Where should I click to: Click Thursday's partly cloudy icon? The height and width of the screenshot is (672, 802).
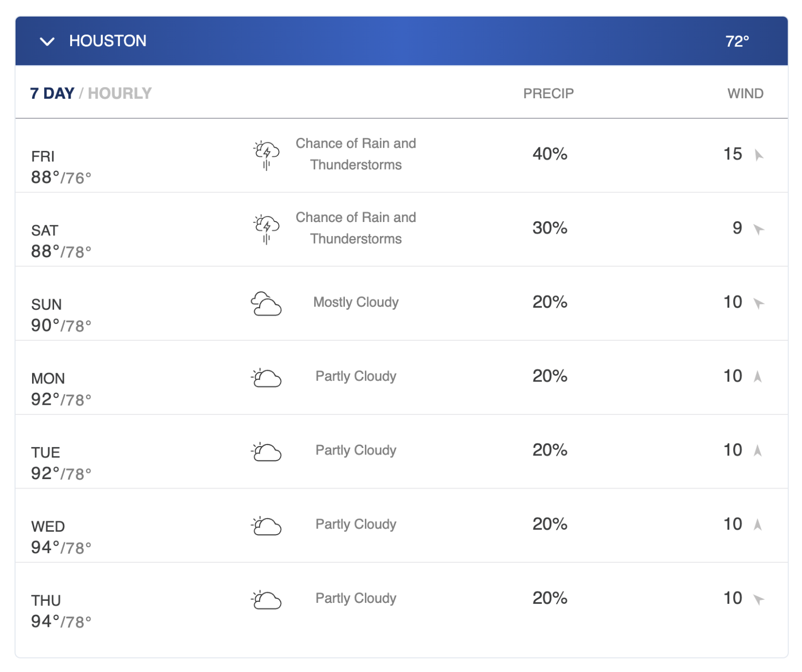(x=266, y=600)
